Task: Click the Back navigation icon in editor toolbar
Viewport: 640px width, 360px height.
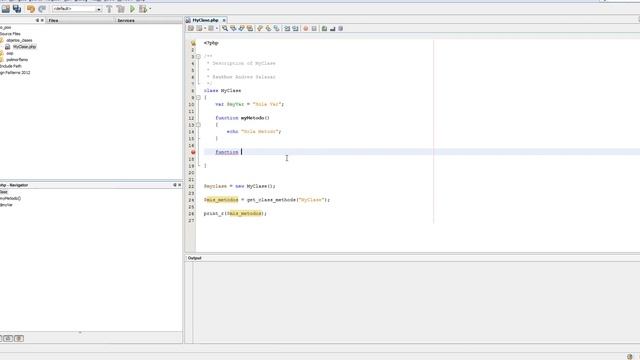Action: pos(199,28)
